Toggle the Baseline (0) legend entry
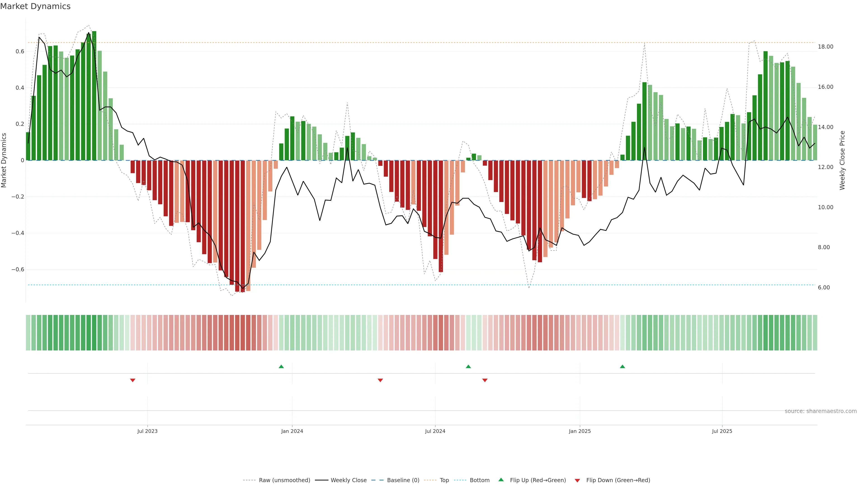Screen dimensions: 868x488 click(x=403, y=480)
